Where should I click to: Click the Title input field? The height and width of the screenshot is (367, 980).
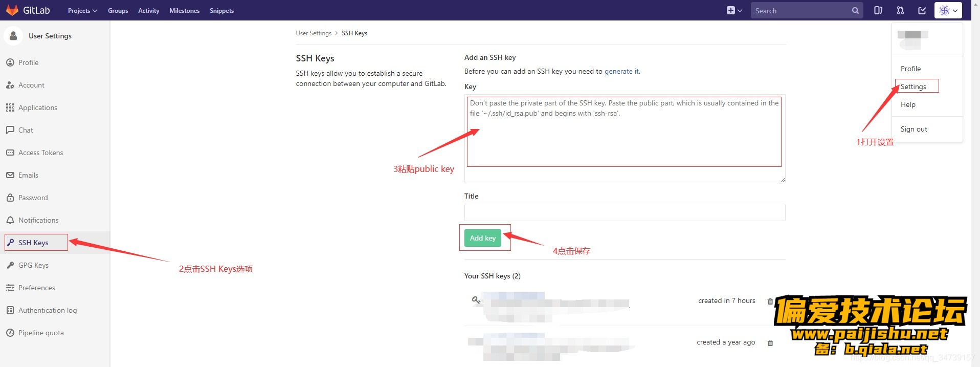pos(625,212)
